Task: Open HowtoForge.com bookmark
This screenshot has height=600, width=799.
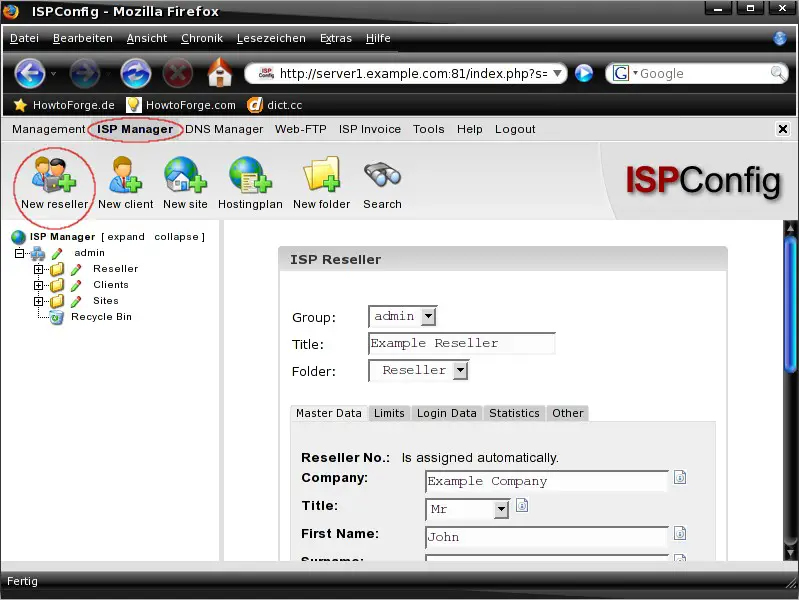Action: (181, 105)
